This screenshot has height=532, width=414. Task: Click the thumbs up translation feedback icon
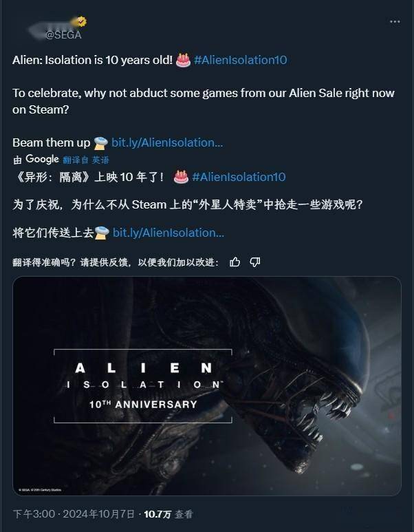(x=235, y=262)
